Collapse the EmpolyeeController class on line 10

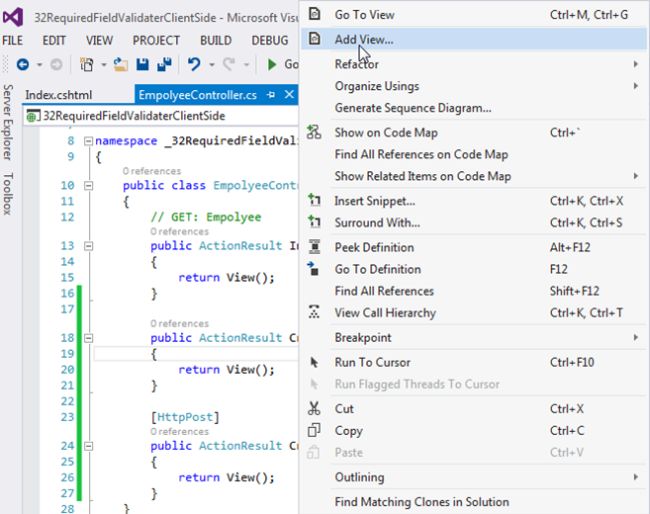(x=88, y=186)
